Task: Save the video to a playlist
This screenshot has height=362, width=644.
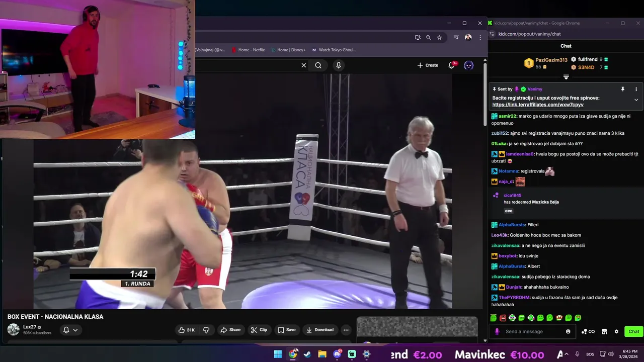Action: pyautogui.click(x=287, y=330)
